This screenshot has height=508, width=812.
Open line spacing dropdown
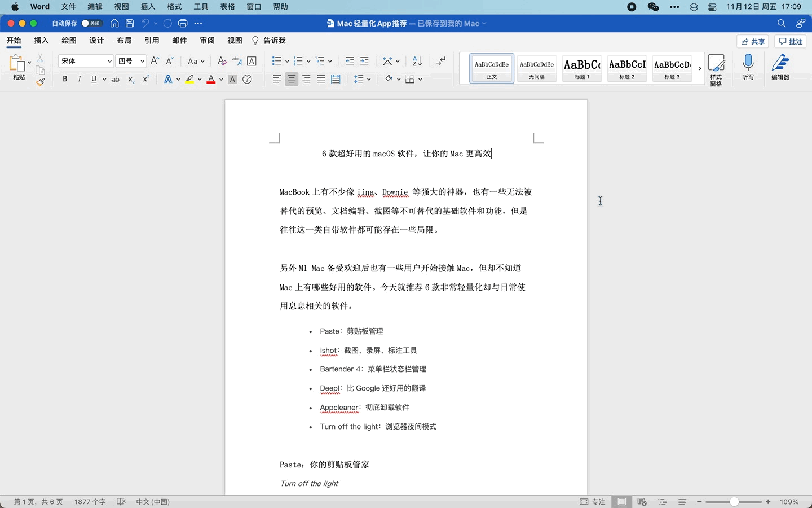tap(362, 79)
